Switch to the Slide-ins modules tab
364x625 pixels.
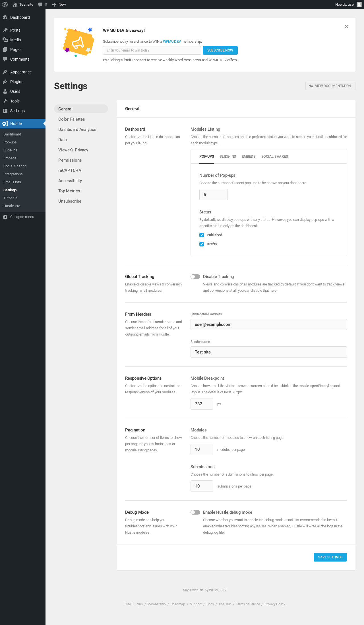227,157
